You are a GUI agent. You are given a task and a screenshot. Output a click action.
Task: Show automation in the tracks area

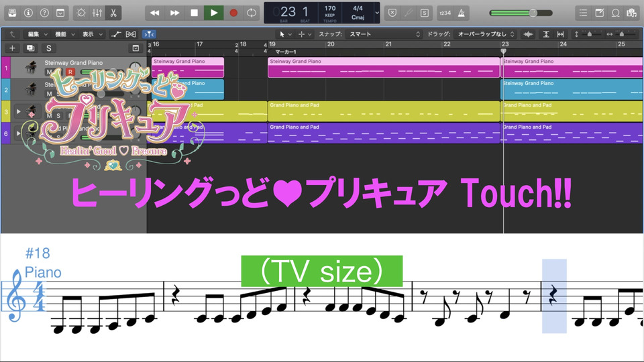pyautogui.click(x=116, y=34)
